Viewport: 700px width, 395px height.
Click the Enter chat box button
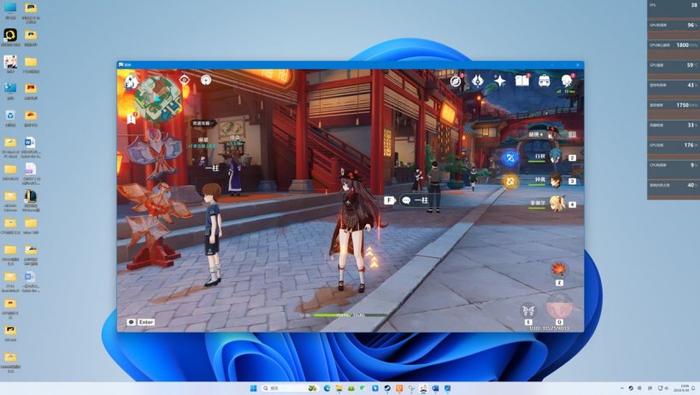tap(141, 322)
